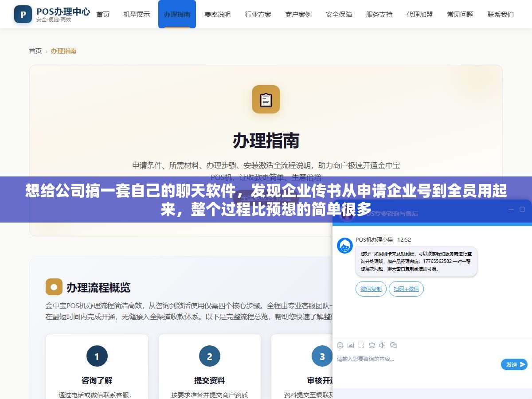The width and height of the screenshot is (532, 399).
Task: Open the 安全保障 nav item
Action: [339, 14]
